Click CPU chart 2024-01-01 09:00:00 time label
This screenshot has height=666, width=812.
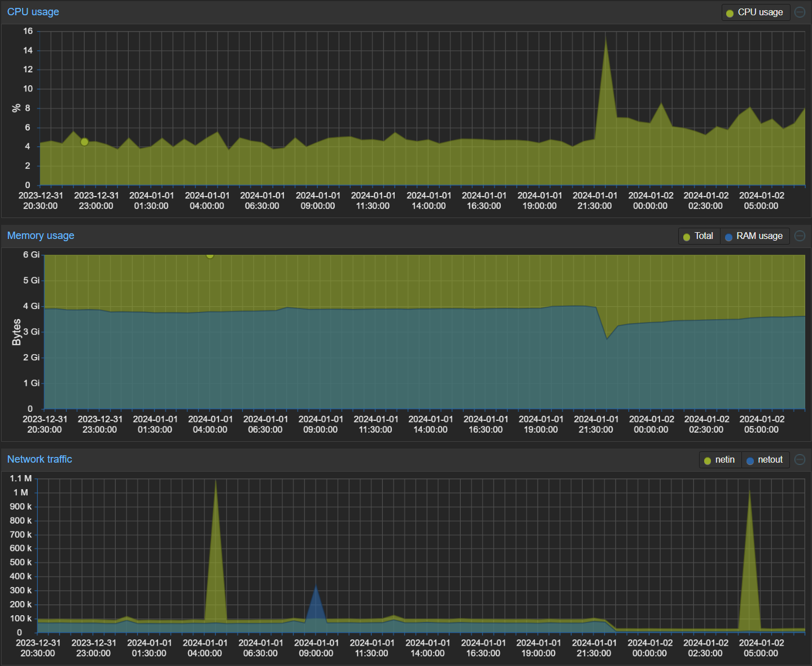[x=318, y=201]
